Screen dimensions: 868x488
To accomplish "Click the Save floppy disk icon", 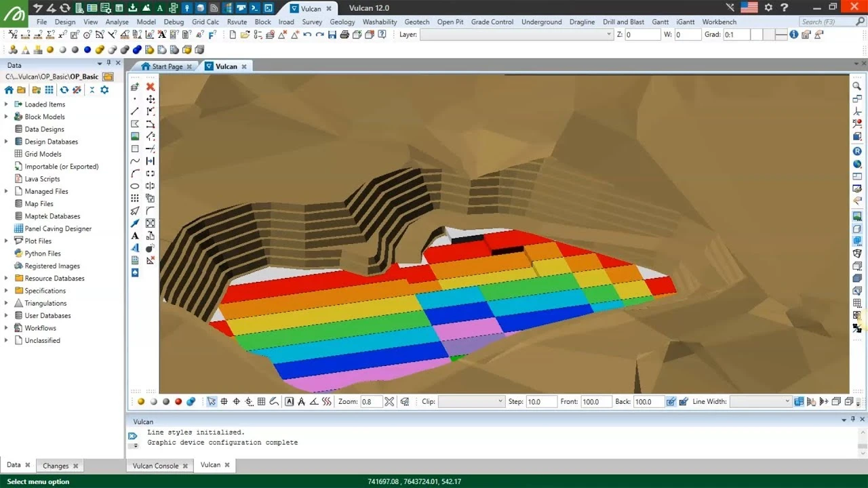I will pyautogui.click(x=332, y=35).
